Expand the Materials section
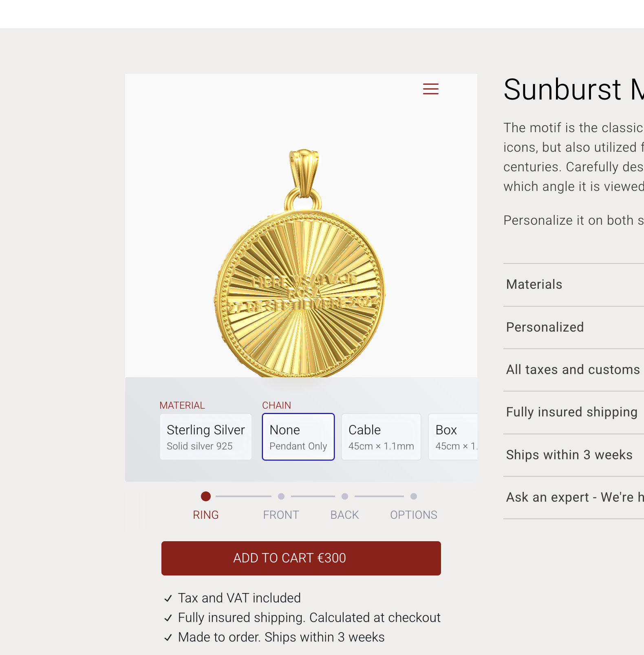This screenshot has height=655, width=644. pyautogui.click(x=534, y=284)
